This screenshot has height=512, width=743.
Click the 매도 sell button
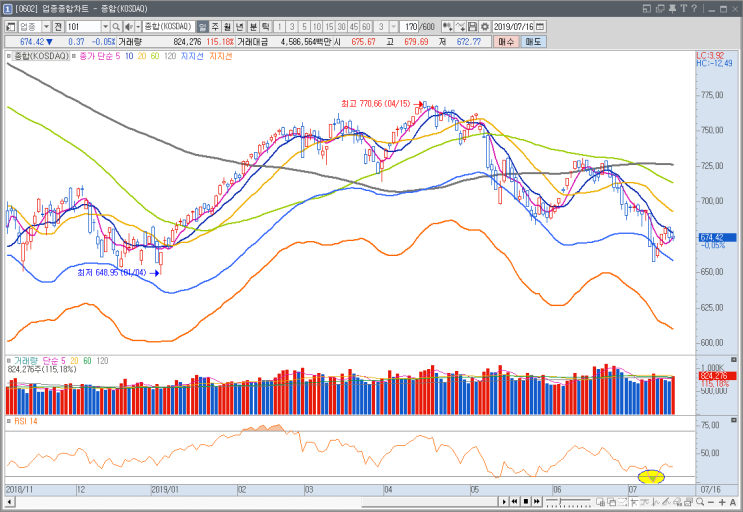pos(534,42)
